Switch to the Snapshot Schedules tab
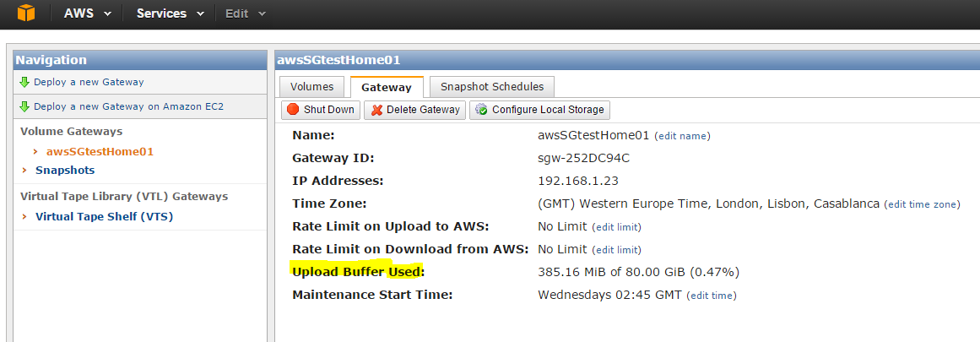The width and height of the screenshot is (980, 342). pyautogui.click(x=492, y=87)
